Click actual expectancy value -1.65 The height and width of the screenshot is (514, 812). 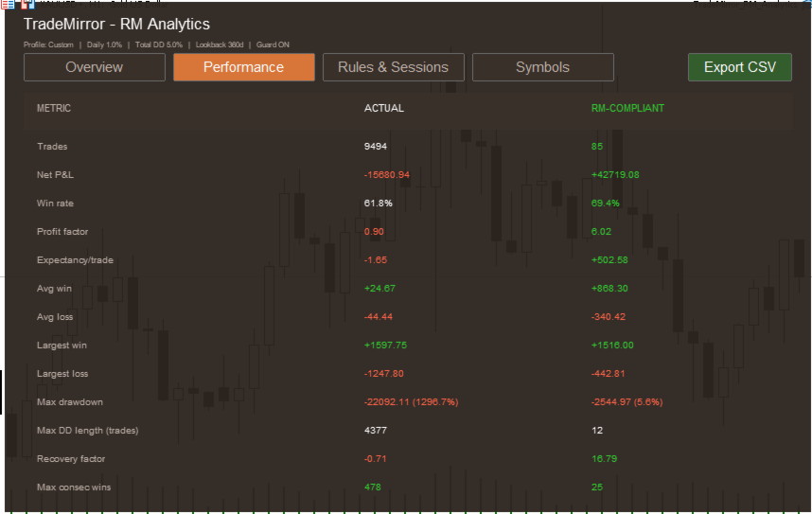click(376, 260)
